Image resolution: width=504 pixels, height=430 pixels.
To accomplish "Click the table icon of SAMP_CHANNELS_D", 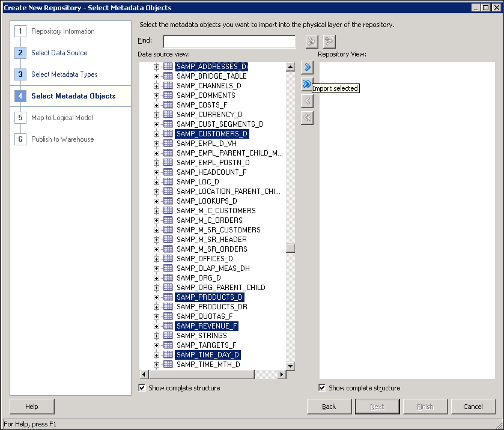I will (168, 85).
